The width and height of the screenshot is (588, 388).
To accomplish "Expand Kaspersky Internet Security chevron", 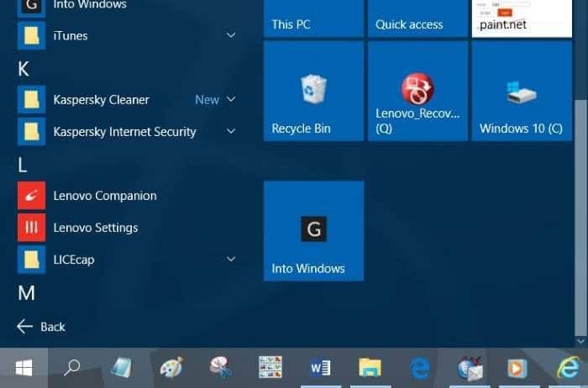I will tap(231, 131).
